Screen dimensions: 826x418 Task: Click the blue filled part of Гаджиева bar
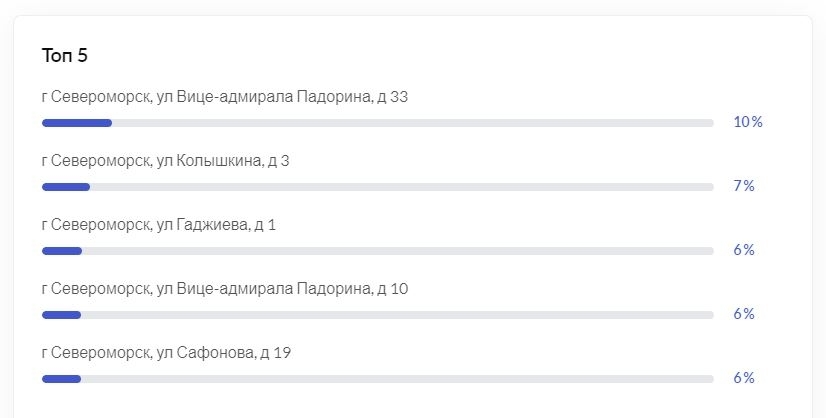tap(62, 251)
